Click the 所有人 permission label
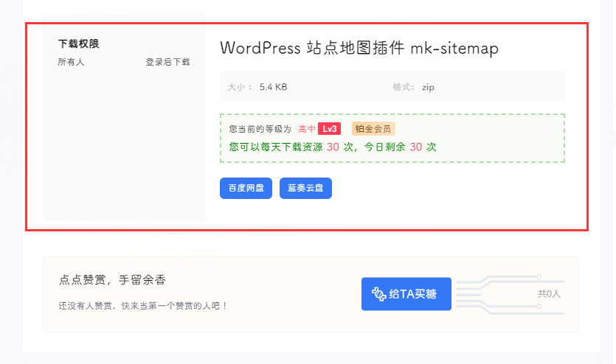The image size is (616, 364). coord(71,62)
